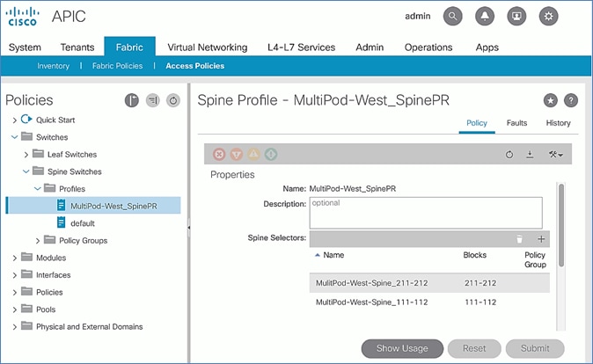Delete selected spine selector with trash icon

pyautogui.click(x=519, y=239)
